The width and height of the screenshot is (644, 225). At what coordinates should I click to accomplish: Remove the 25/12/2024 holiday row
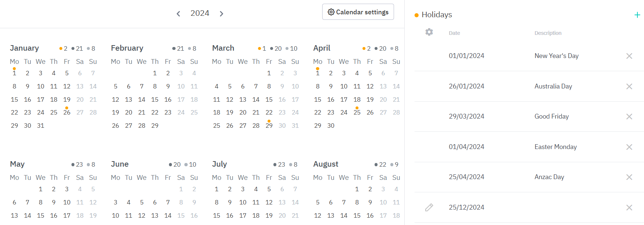coord(629,208)
